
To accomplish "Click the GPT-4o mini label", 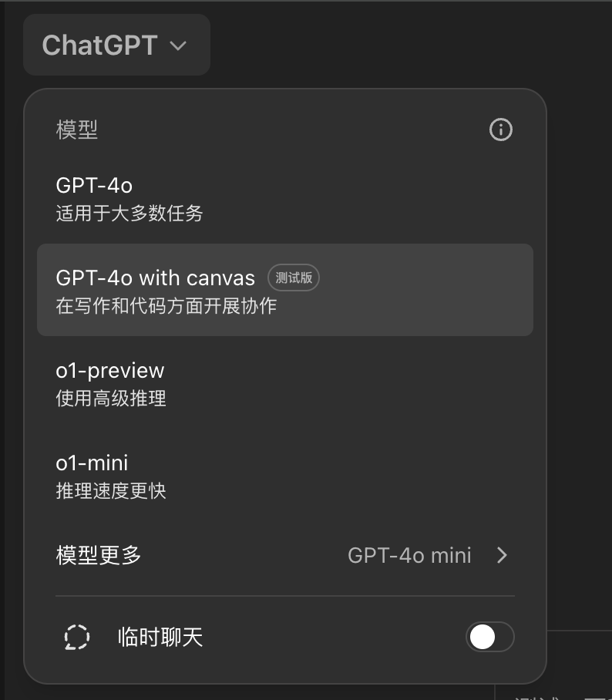I will click(x=409, y=555).
